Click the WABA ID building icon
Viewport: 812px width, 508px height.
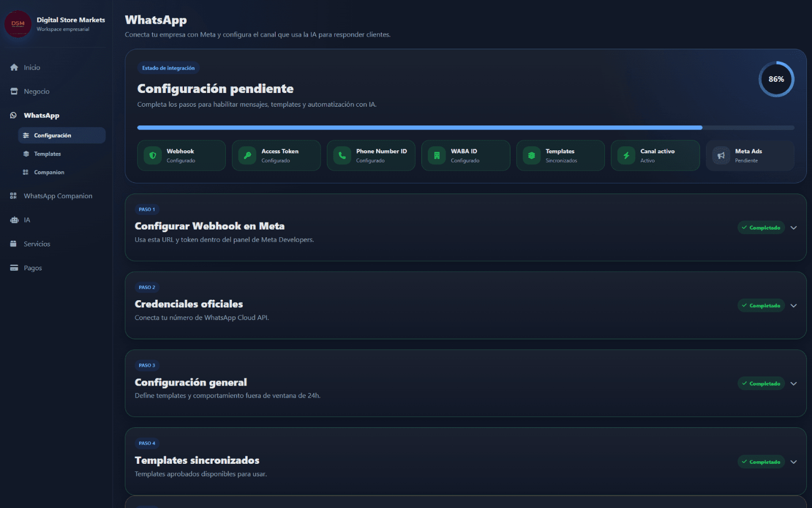(437, 155)
